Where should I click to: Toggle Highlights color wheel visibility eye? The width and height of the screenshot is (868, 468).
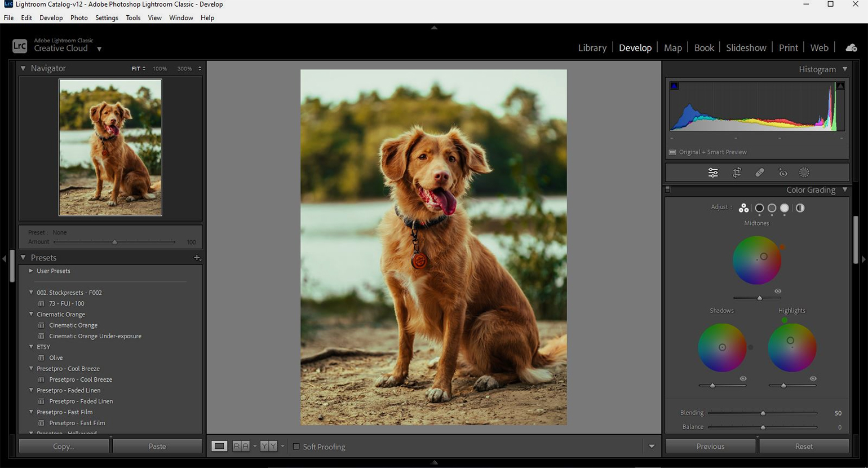pos(813,378)
